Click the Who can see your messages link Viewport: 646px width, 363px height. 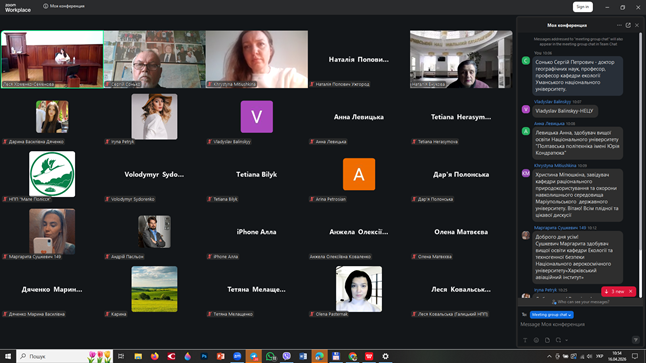point(580,302)
